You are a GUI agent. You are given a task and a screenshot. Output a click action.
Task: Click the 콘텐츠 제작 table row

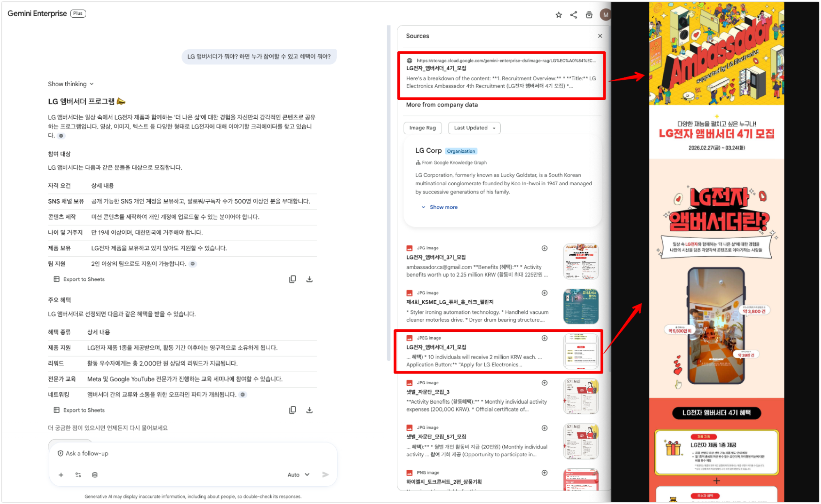pyautogui.click(x=182, y=217)
